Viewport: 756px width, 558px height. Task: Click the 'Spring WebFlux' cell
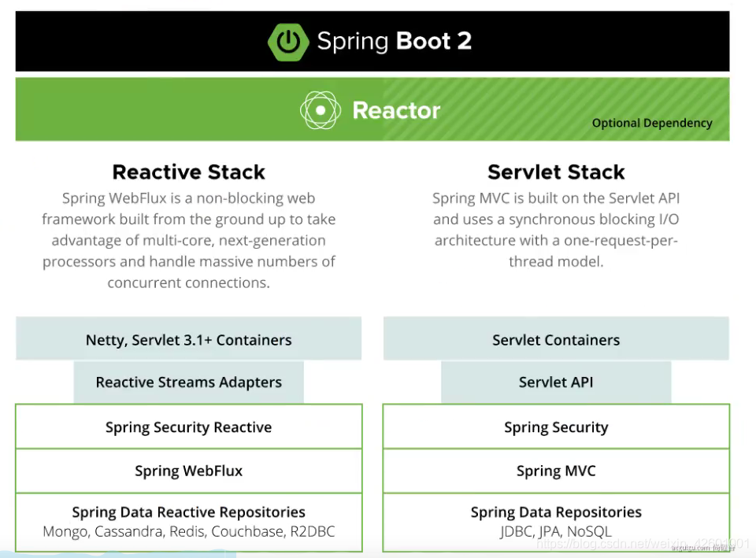[188, 471]
